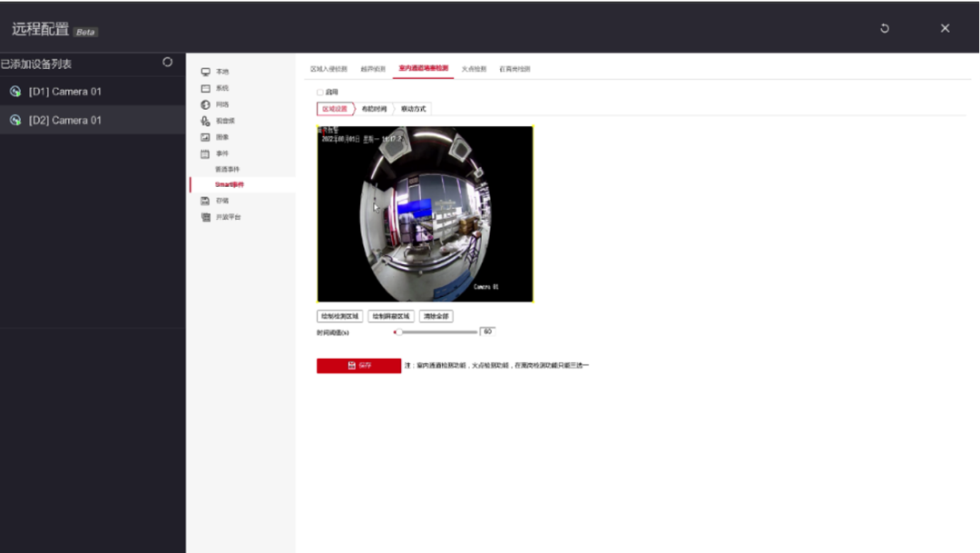The image size is (980, 553).
Task: Expand the 事件 (Event) calendar menu
Action: click(x=206, y=153)
